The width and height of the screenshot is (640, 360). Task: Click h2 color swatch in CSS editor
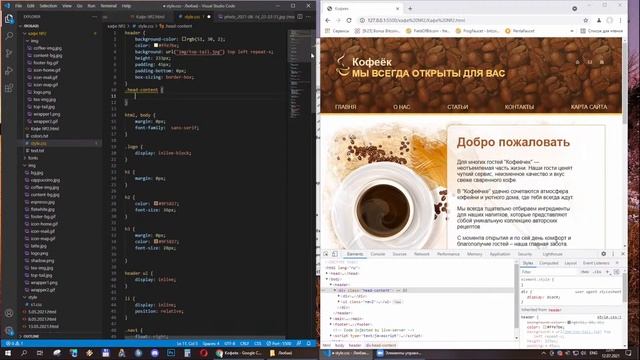(x=156, y=203)
